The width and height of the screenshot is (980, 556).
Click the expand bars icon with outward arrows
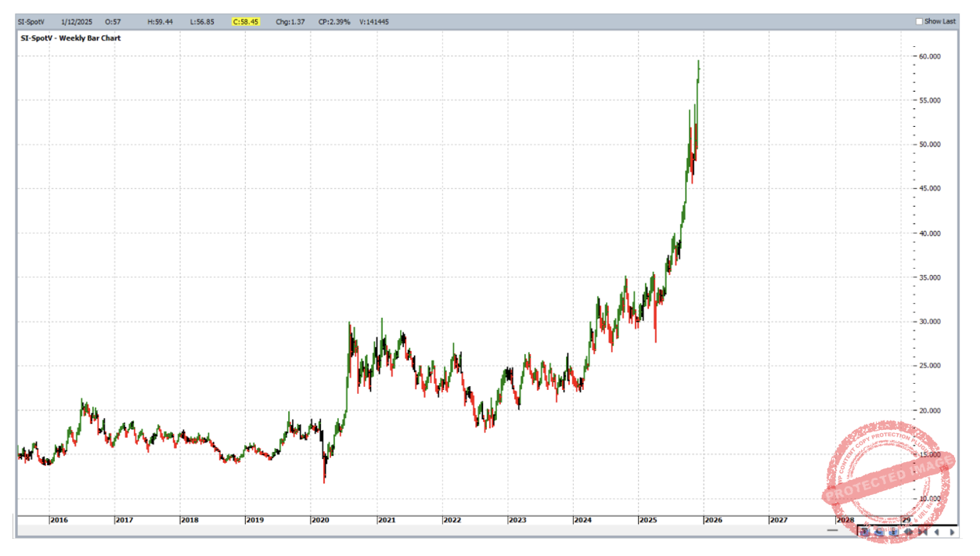coord(908,532)
